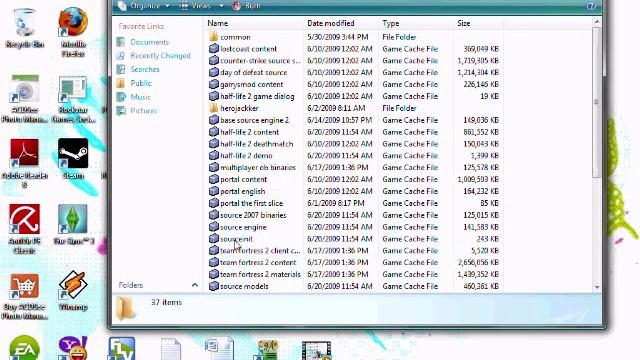This screenshot has height=360, width=640.
Task: Select the source engine file
Action: 243,227
